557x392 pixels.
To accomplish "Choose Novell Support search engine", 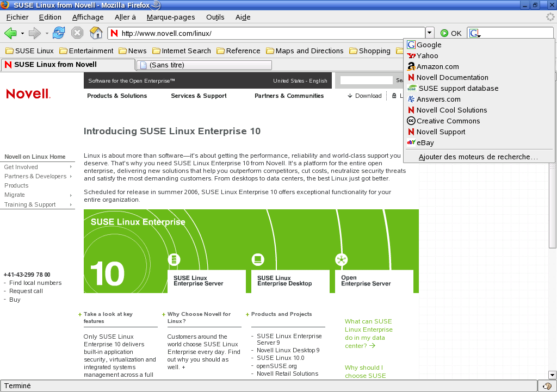I will point(479,132).
